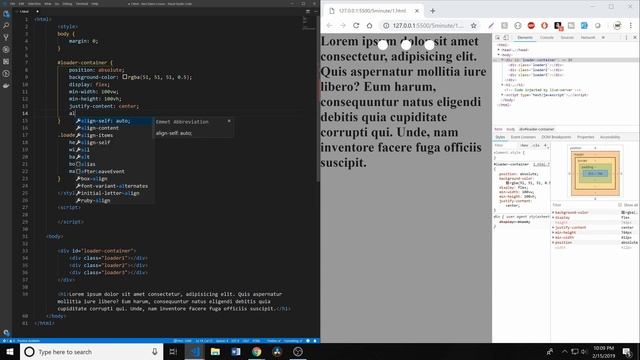Open the Event Listeners sub-tab
This screenshot has height=360, width=640.
pyautogui.click(x=523, y=137)
